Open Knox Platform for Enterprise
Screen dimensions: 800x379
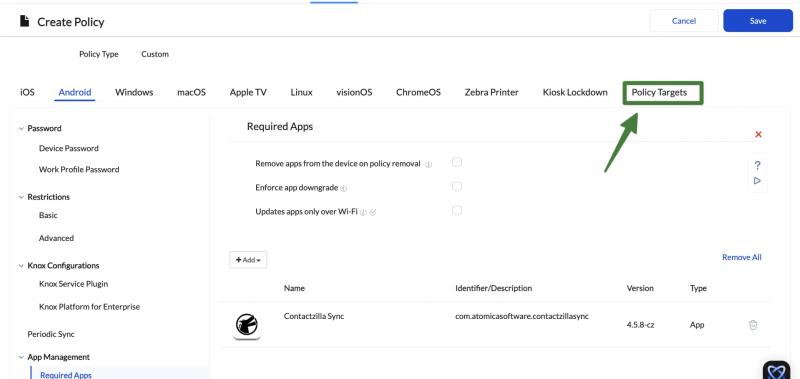pos(89,307)
